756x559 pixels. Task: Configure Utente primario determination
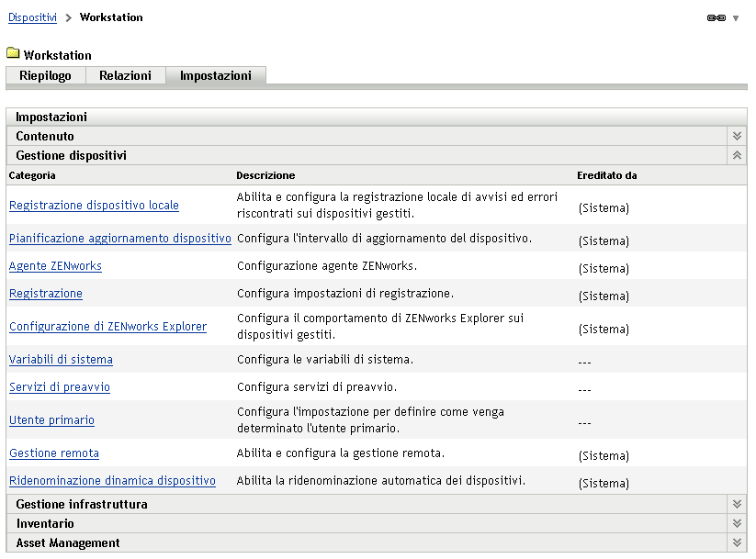tap(51, 419)
